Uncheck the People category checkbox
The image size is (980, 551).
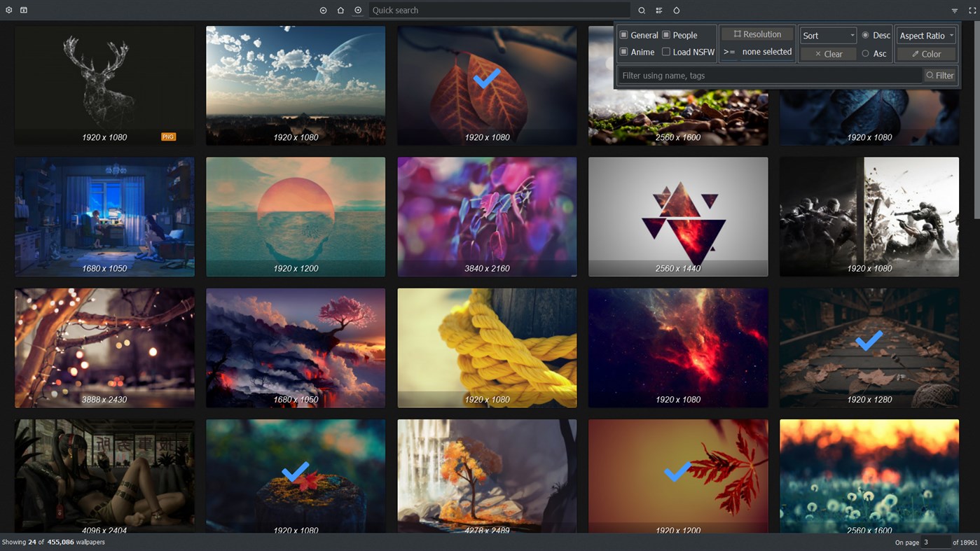click(x=665, y=34)
